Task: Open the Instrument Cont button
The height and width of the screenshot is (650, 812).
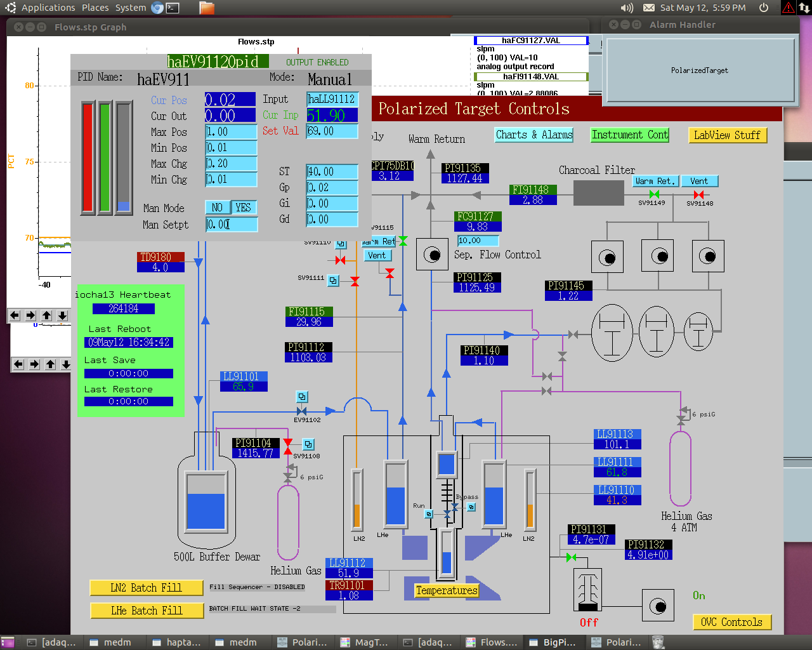Action: tap(630, 135)
